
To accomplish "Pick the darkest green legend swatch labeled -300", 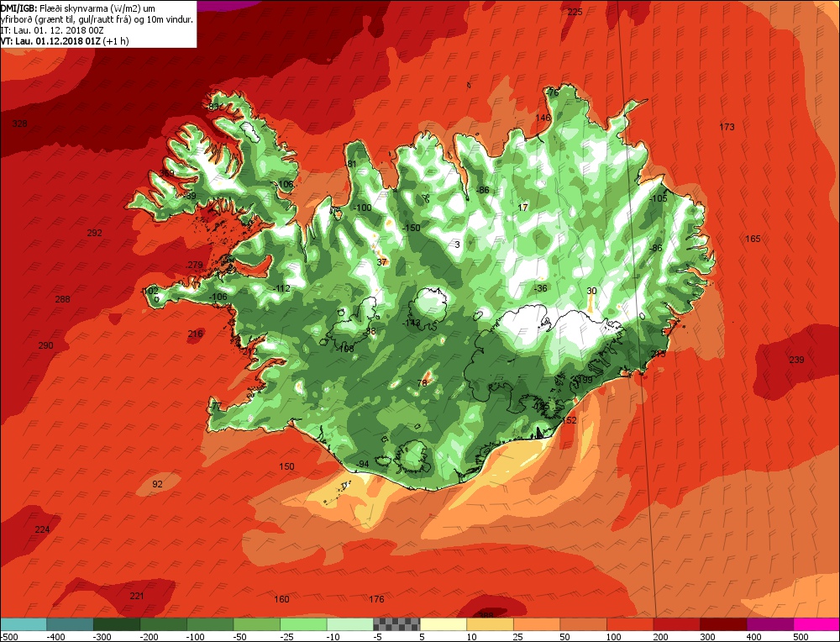I will tap(116, 624).
